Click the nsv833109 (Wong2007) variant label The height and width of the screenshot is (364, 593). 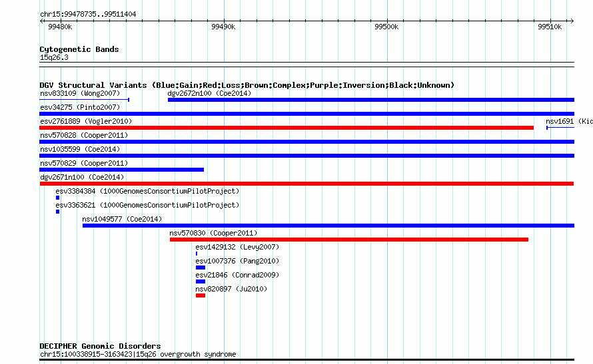(80, 93)
